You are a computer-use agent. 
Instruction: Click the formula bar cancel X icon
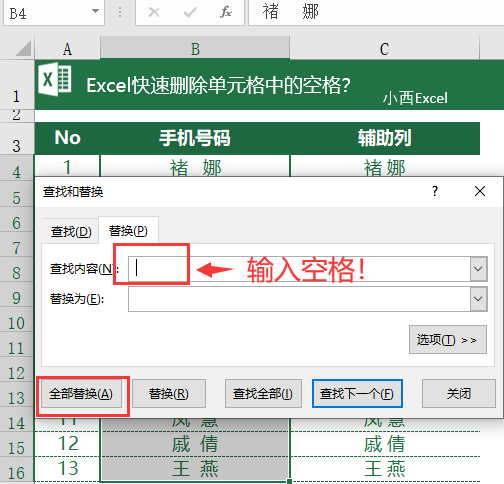click(154, 12)
